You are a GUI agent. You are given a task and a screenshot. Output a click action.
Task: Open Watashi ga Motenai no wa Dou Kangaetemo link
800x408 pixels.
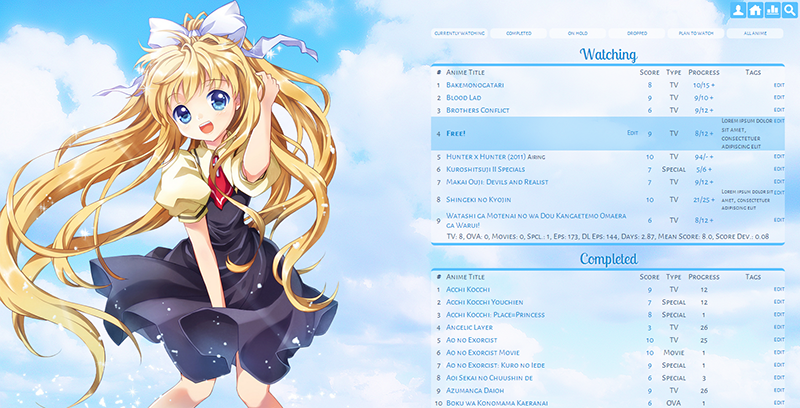tap(536, 220)
